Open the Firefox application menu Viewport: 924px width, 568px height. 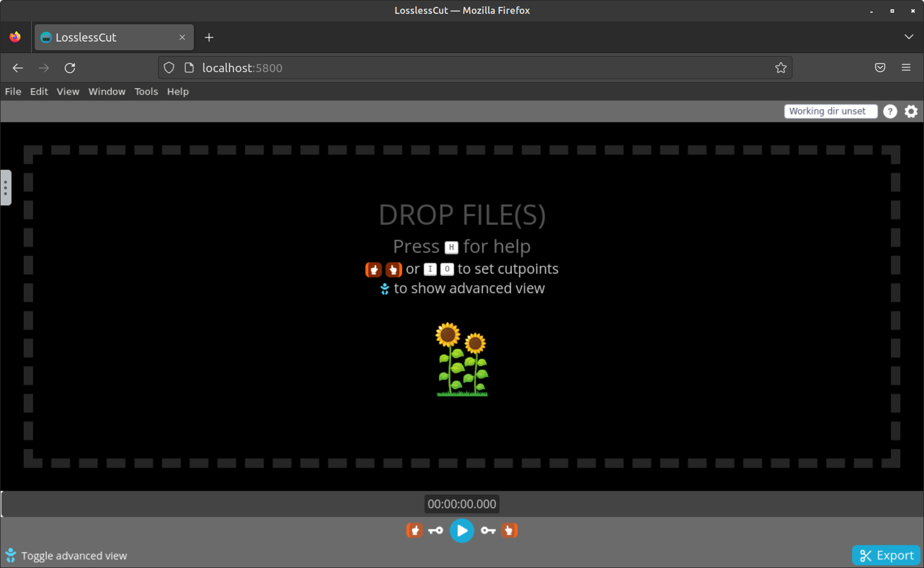[x=906, y=68]
